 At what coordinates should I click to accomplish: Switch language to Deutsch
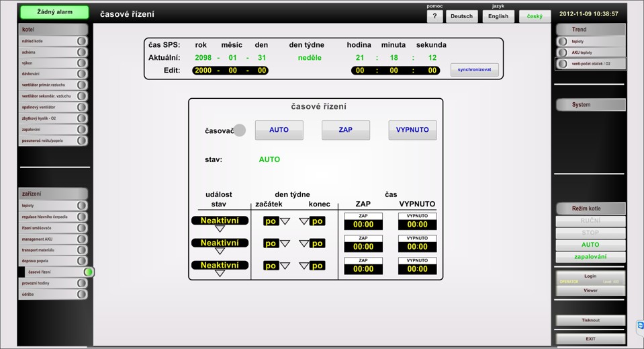(x=461, y=16)
